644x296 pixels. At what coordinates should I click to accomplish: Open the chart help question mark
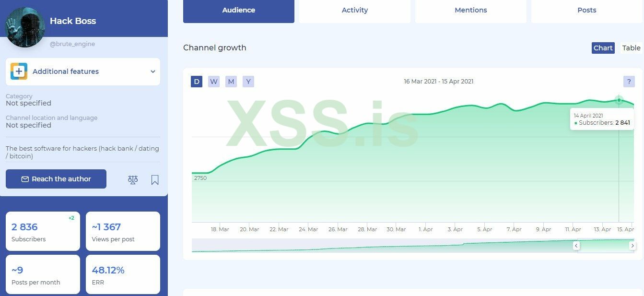point(629,82)
